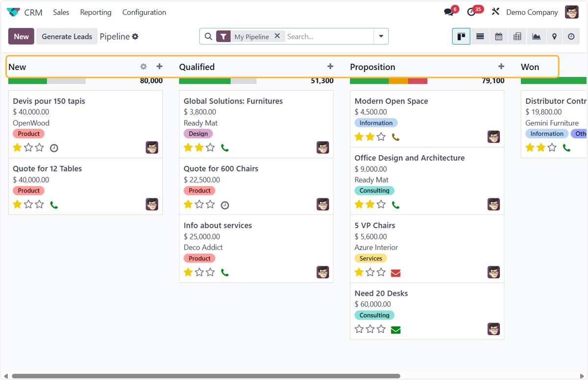Click the Services tag on 5 VP Chairs

pyautogui.click(x=370, y=259)
